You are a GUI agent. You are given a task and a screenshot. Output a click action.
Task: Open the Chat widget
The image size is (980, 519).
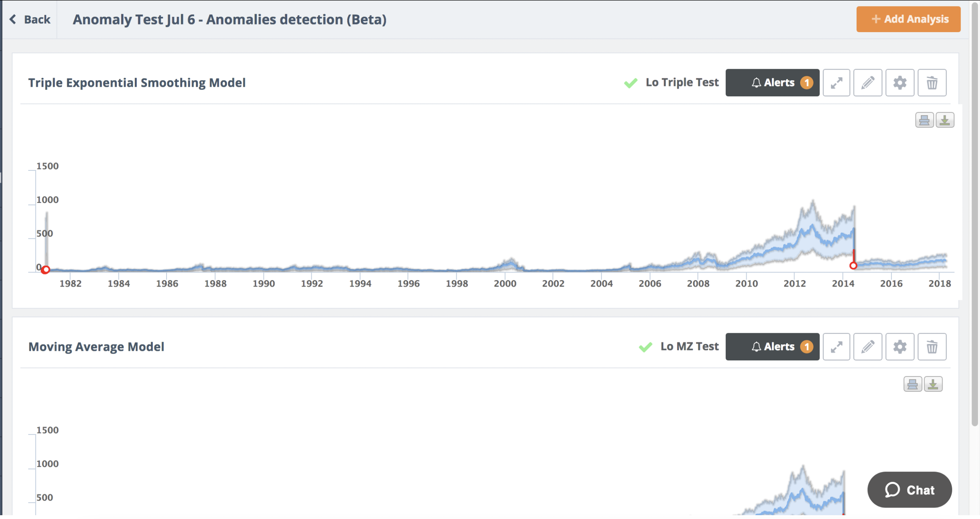[909, 490]
